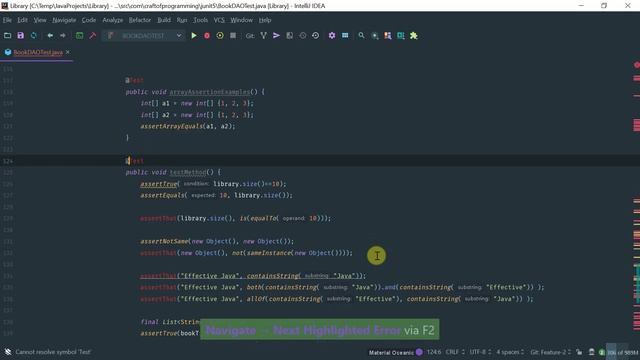This screenshot has width=640, height=360.
Task: Click the Synchronize refresh icon
Action: [x=33, y=36]
